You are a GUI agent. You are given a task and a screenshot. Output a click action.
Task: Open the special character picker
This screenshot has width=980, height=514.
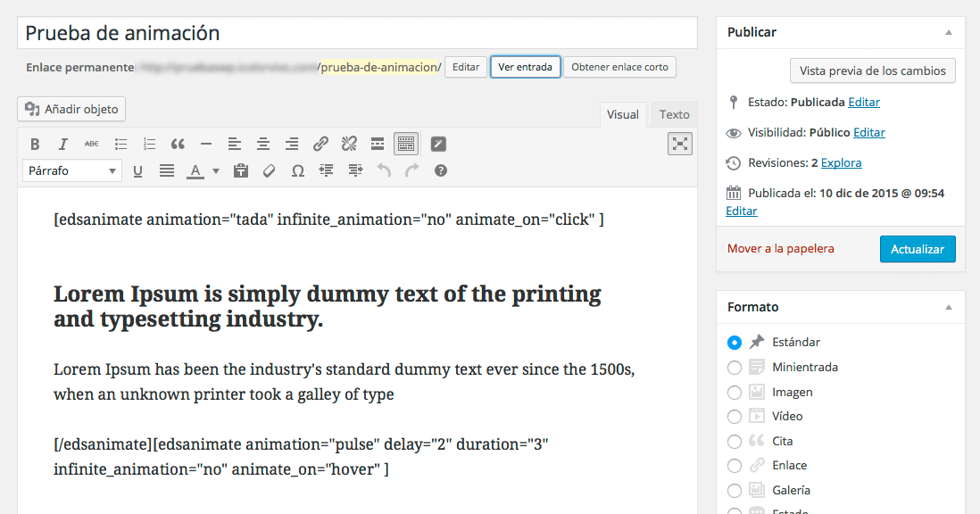[x=297, y=170]
